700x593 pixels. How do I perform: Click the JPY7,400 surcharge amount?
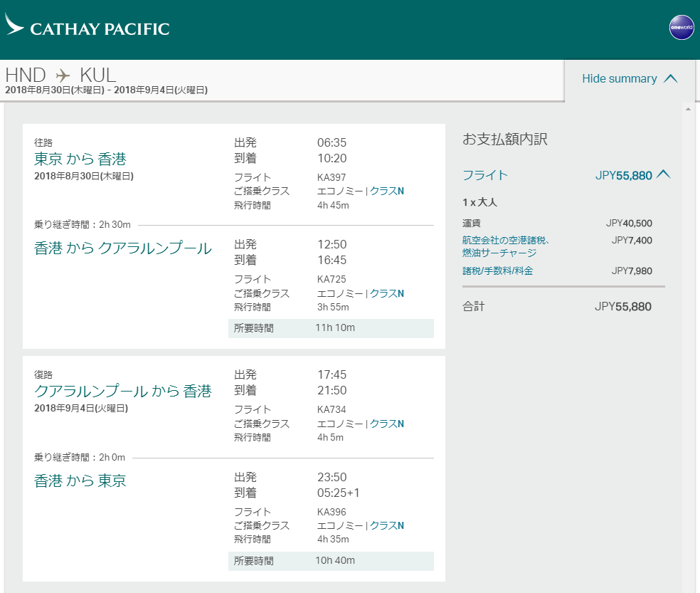632,241
